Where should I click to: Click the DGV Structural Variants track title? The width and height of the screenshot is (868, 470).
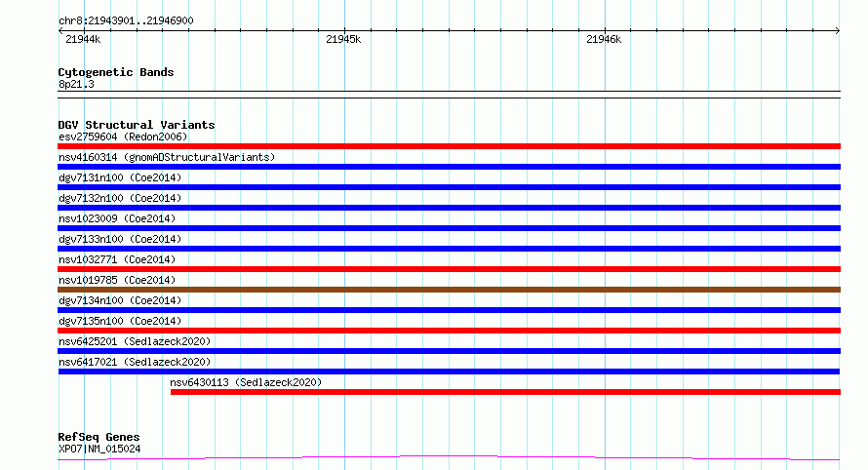click(137, 125)
